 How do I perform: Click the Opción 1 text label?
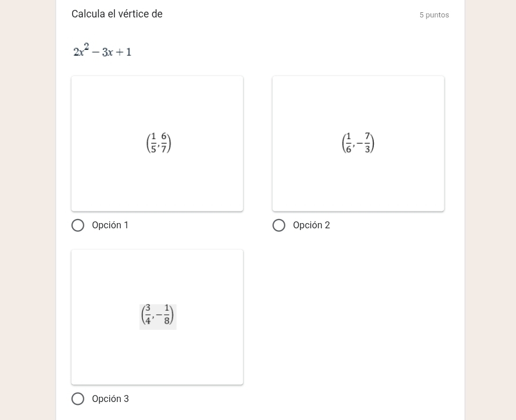click(x=110, y=225)
